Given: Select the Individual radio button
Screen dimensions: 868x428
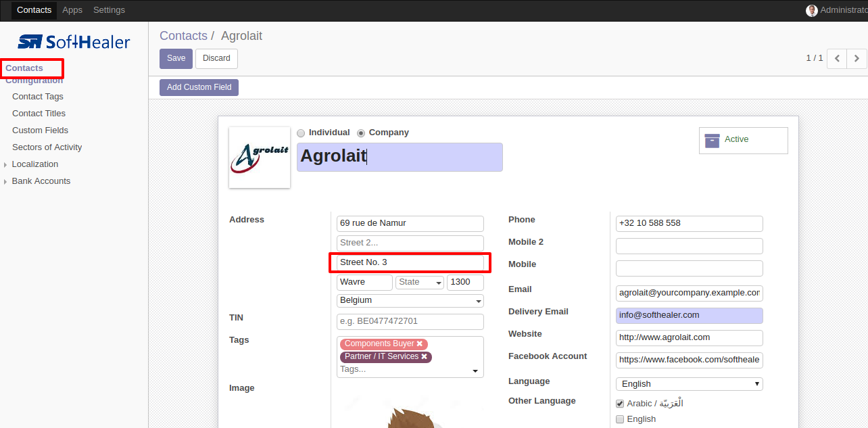Looking at the screenshot, I should click(x=301, y=133).
